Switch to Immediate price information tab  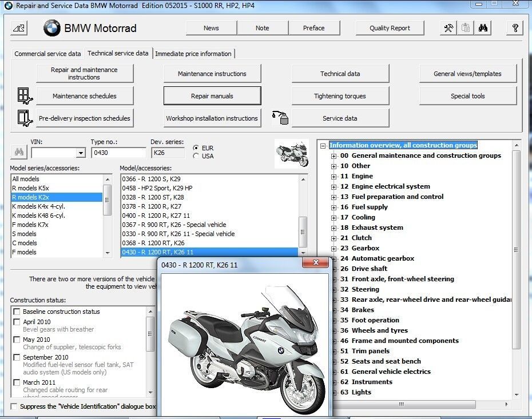point(193,54)
